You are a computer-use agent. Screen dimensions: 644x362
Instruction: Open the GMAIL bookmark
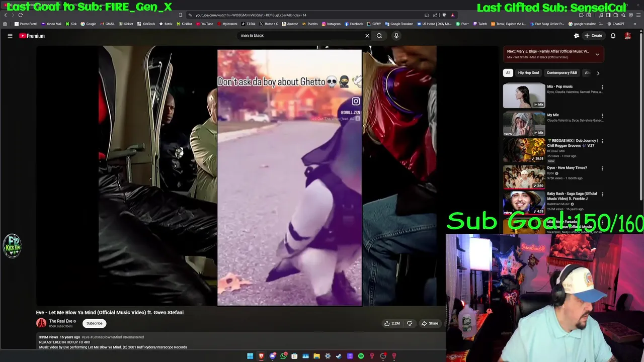click(x=107, y=24)
